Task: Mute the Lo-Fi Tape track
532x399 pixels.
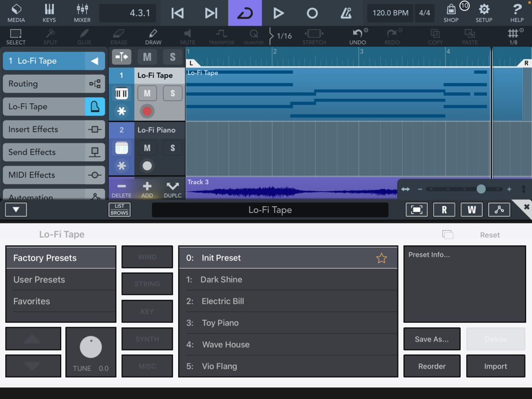Action: [147, 93]
